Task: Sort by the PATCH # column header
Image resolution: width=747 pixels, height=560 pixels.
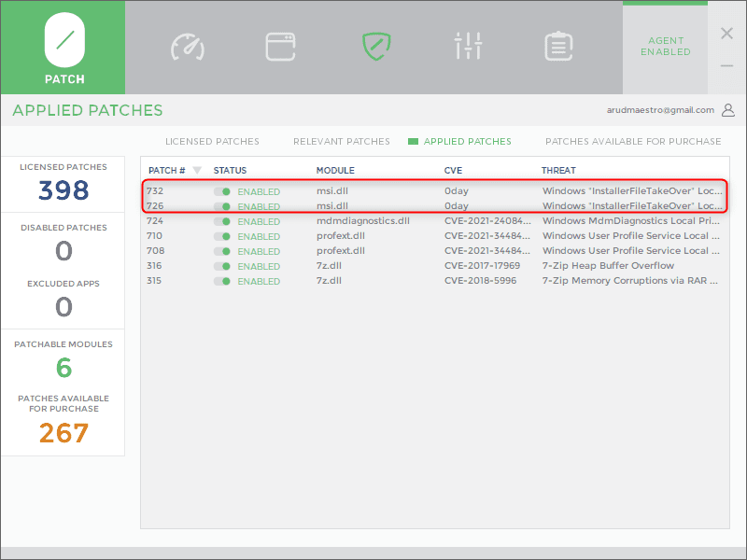Action: tap(167, 170)
